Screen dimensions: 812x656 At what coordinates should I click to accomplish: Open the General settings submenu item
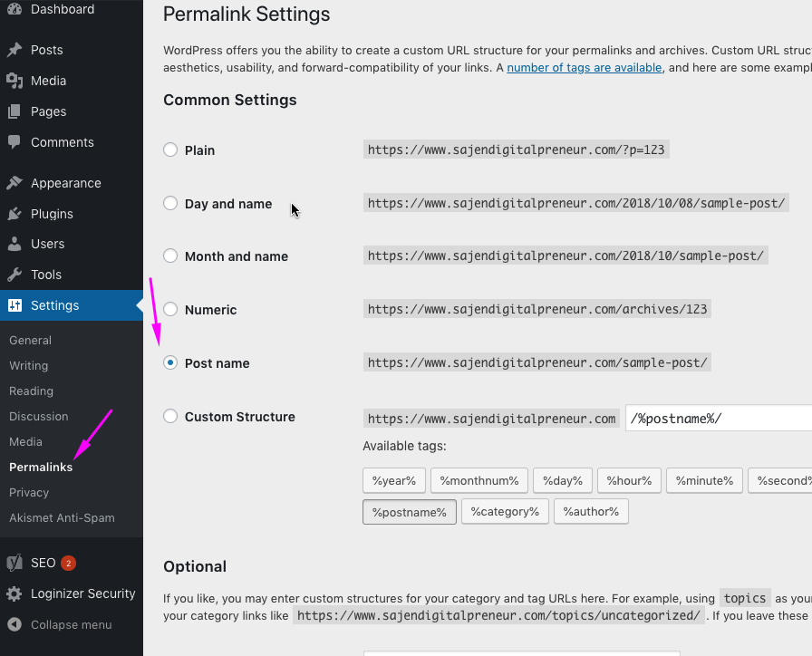(x=30, y=341)
